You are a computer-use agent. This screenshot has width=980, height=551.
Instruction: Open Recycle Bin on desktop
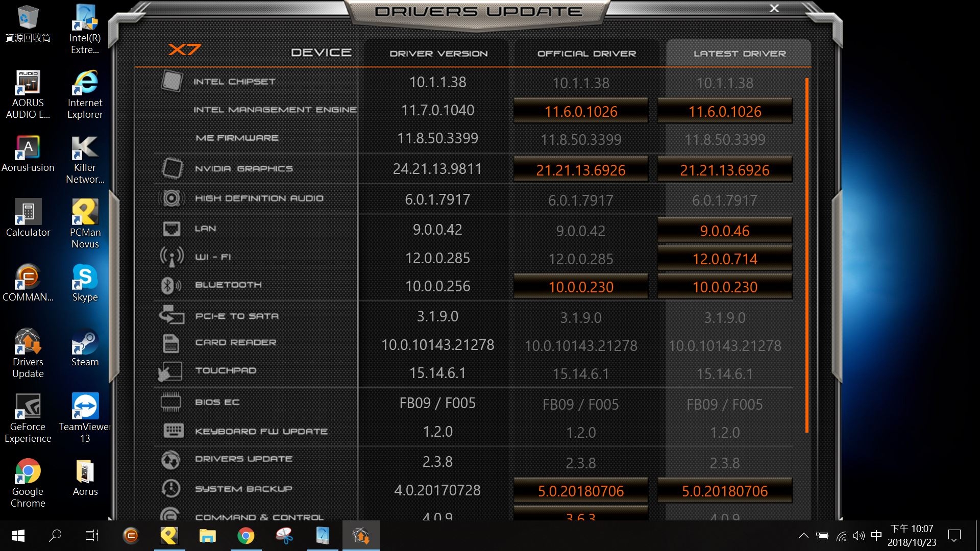coord(28,23)
